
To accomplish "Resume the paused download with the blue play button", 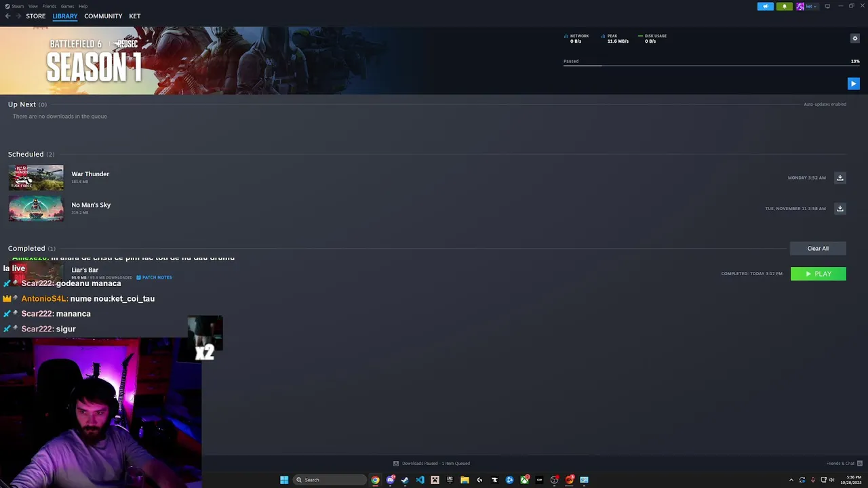I will click(x=853, y=83).
